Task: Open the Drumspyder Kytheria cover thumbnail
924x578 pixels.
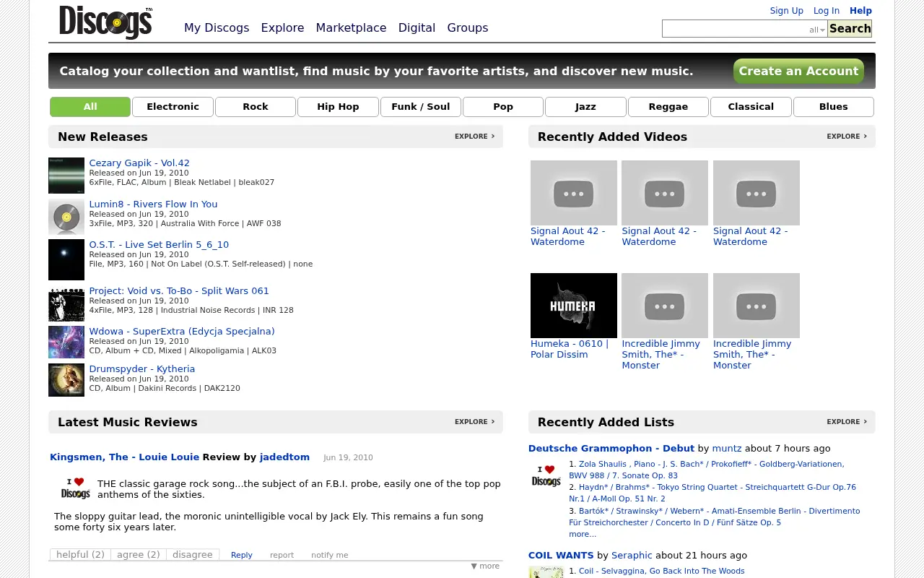Action: pos(66,380)
